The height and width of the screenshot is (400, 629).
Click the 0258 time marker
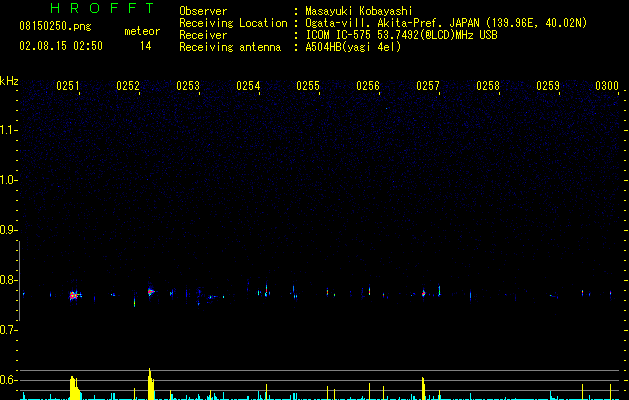pyautogui.click(x=488, y=86)
